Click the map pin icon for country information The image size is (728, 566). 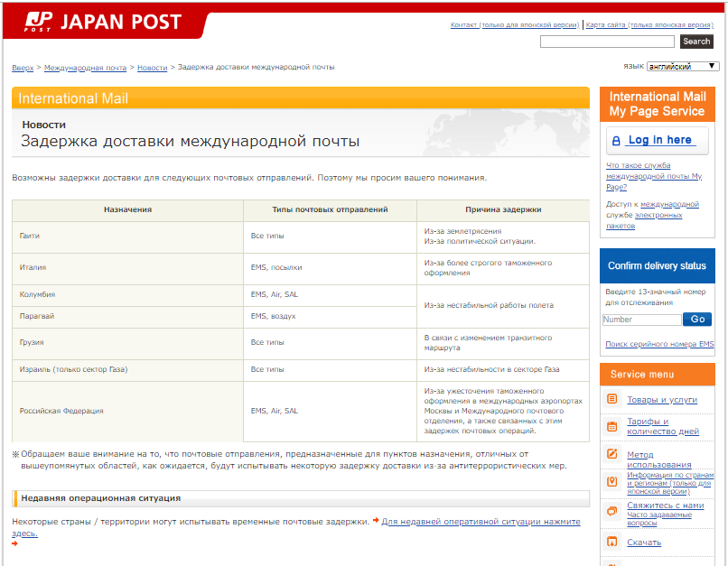(x=612, y=482)
